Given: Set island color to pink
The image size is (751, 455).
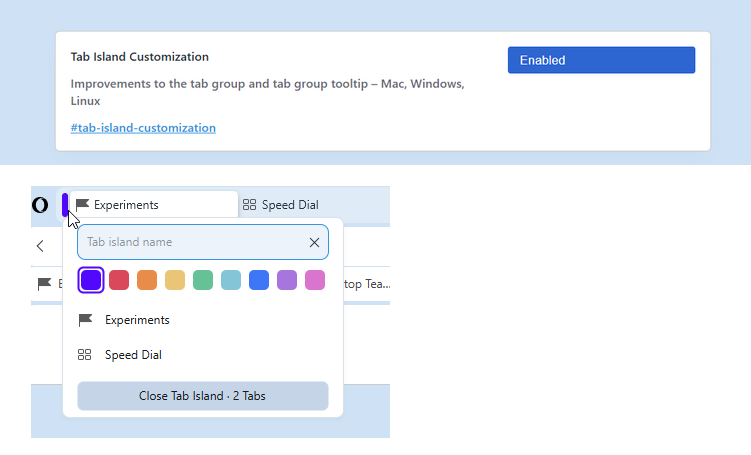Looking at the screenshot, I should coord(315,280).
